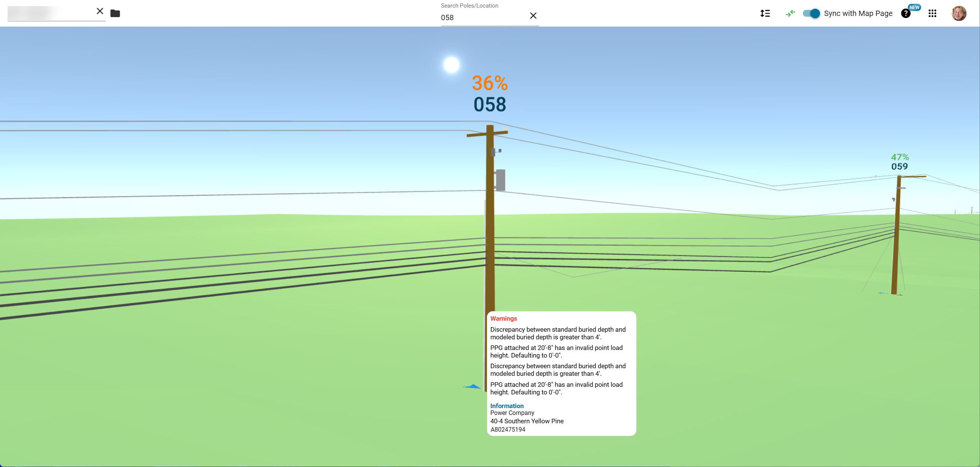
Task: Open the user profile avatar
Action: coord(959,13)
